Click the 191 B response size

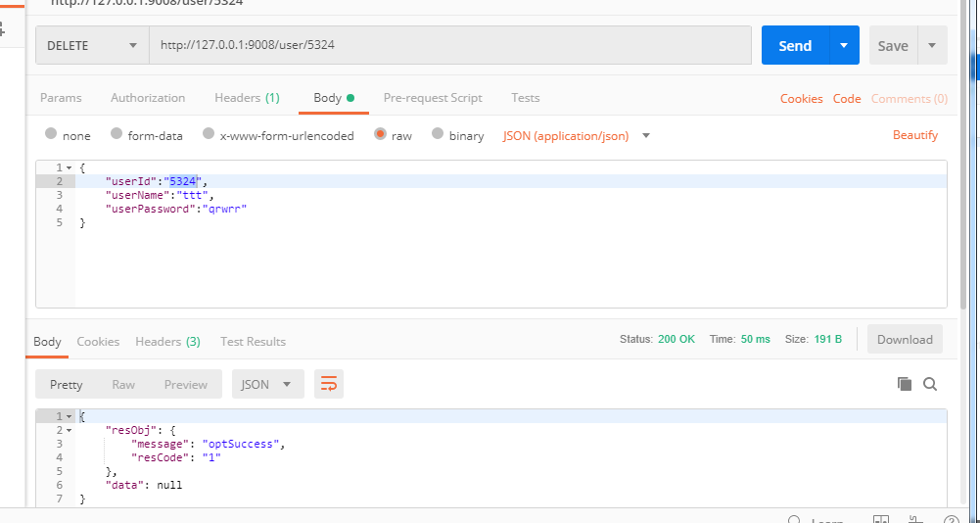coord(828,339)
